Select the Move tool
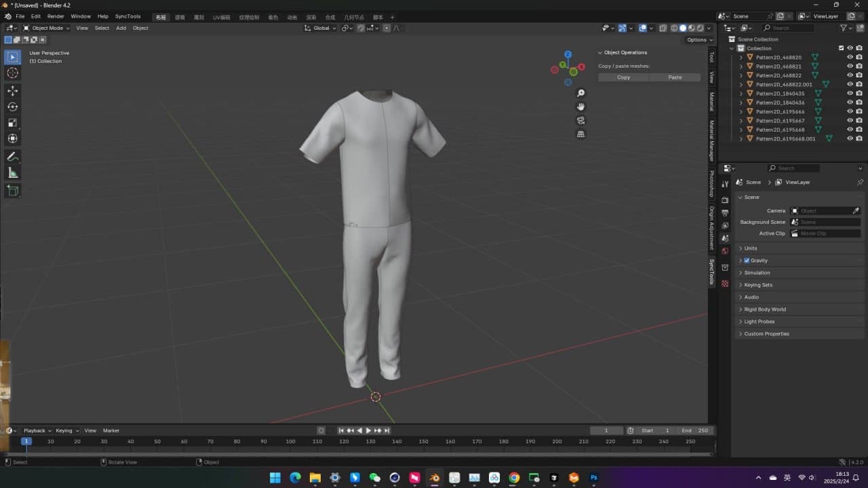Viewport: 868px width, 488px height. tap(13, 90)
